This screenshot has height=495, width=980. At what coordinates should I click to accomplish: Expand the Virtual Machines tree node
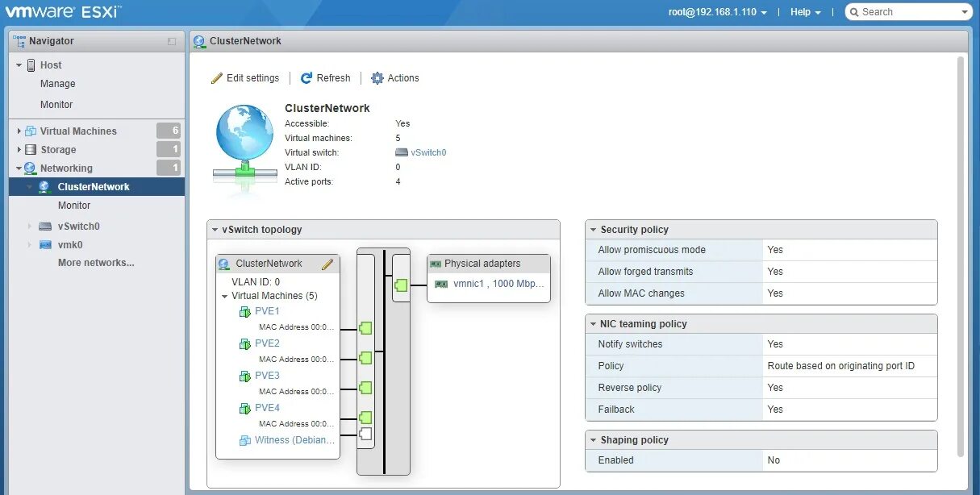19,131
